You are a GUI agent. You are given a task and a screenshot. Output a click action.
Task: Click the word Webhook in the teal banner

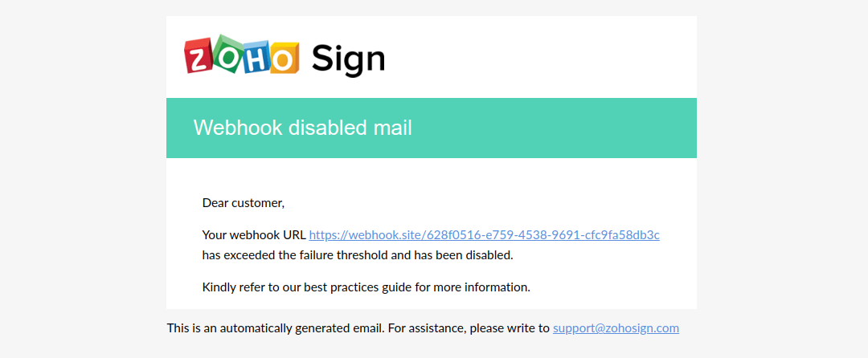(237, 128)
